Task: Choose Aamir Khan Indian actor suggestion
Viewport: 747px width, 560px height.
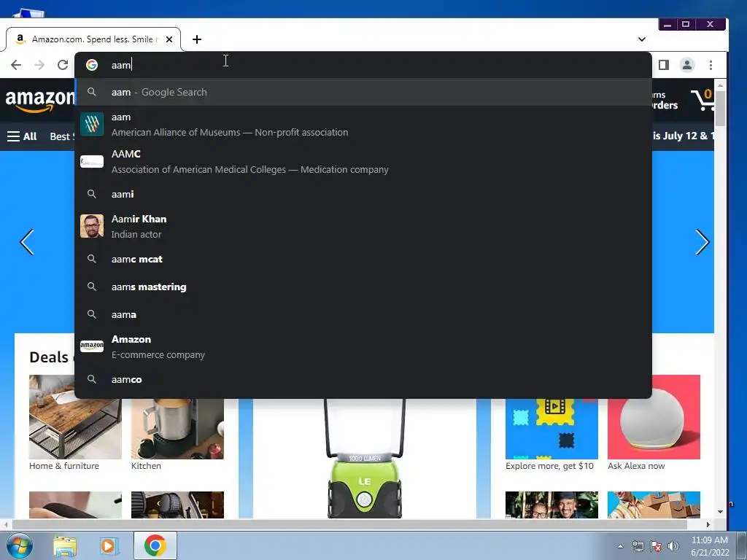Action: click(x=363, y=226)
